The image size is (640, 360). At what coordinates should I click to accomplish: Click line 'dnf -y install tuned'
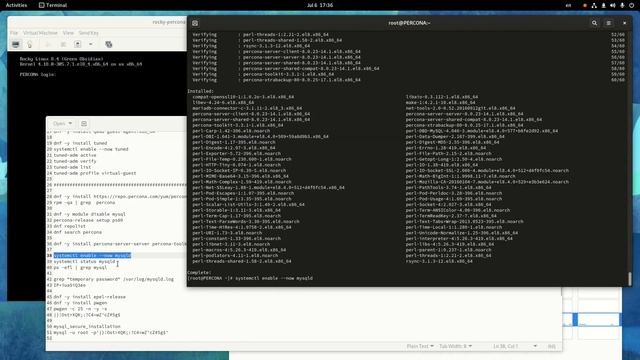pos(80,143)
